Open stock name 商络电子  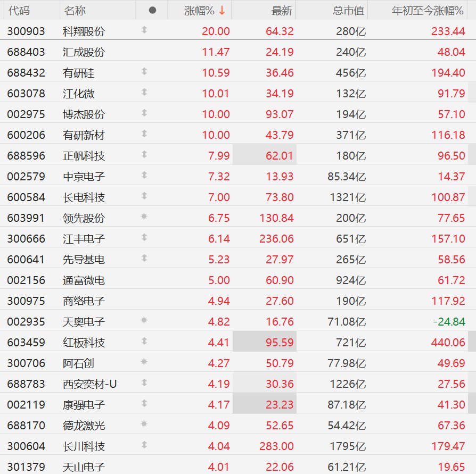click(84, 301)
